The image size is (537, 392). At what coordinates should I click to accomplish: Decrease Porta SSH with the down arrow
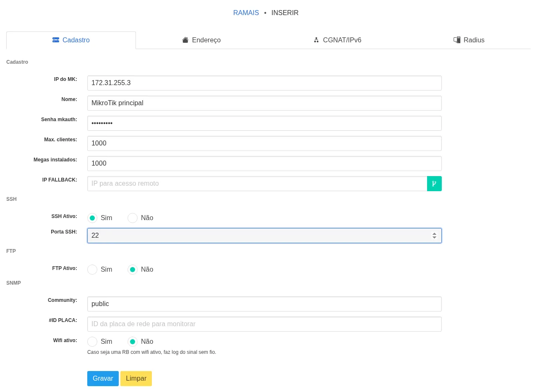pyautogui.click(x=434, y=238)
